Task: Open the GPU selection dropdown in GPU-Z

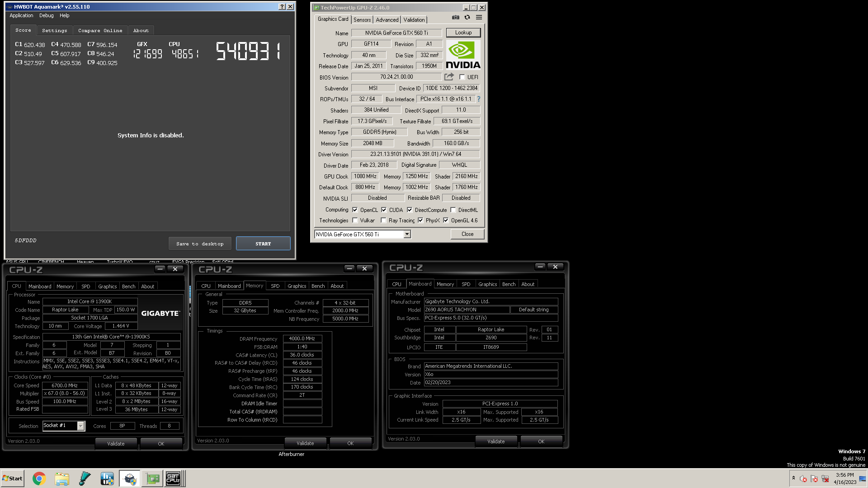Action: coord(407,234)
